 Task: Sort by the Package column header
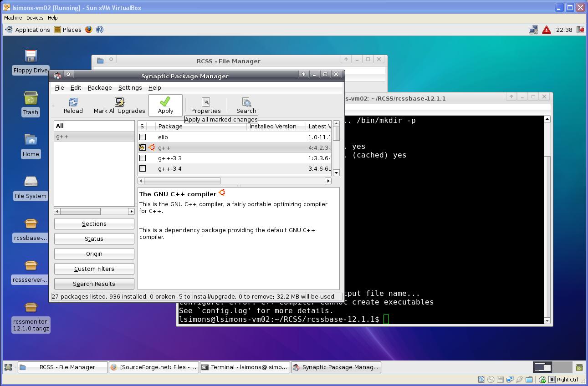[201, 126]
